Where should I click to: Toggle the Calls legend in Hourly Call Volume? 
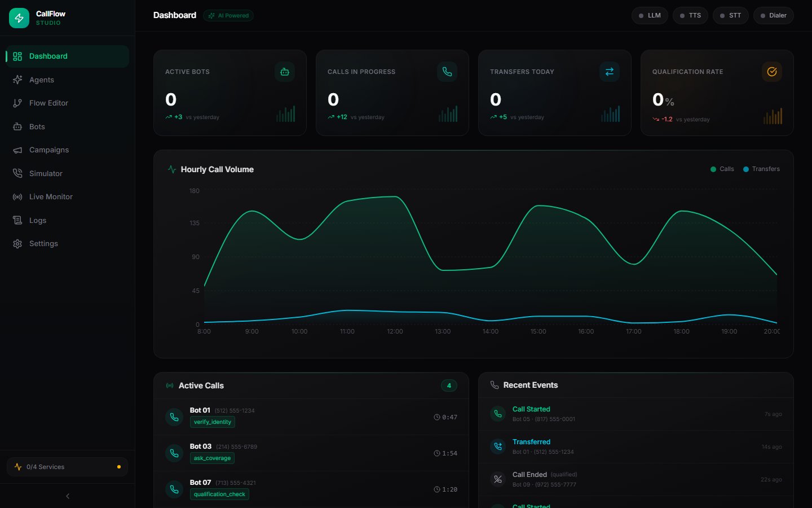(x=722, y=169)
